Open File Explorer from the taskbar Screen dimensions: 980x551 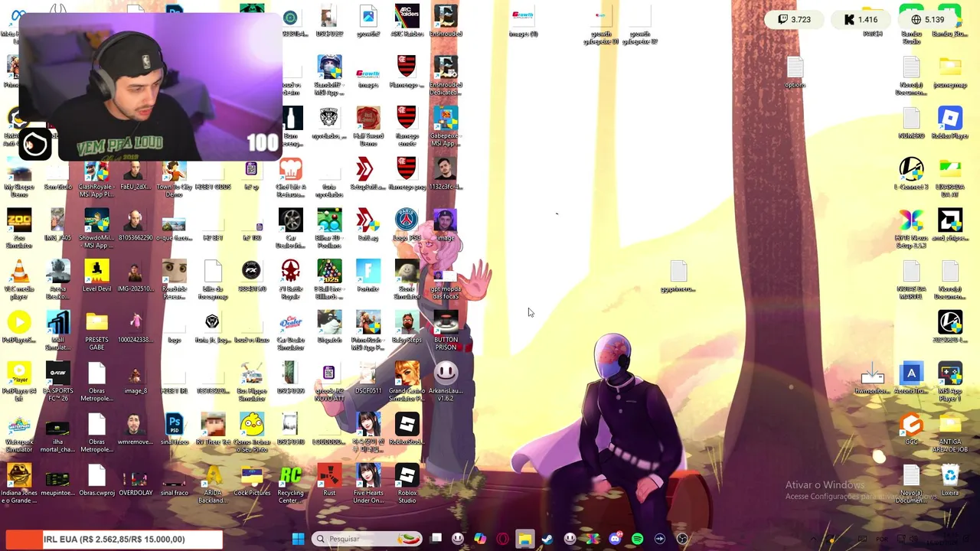pos(524,539)
